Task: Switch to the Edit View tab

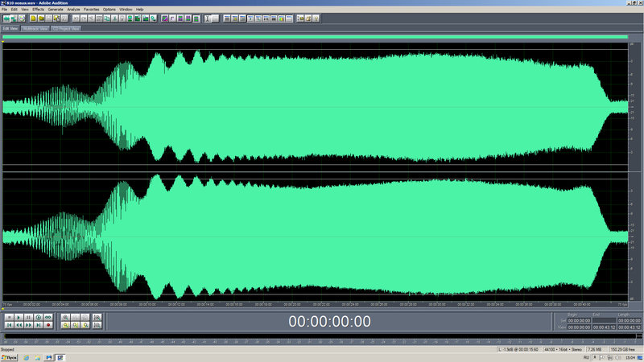Action: pyautogui.click(x=10, y=28)
